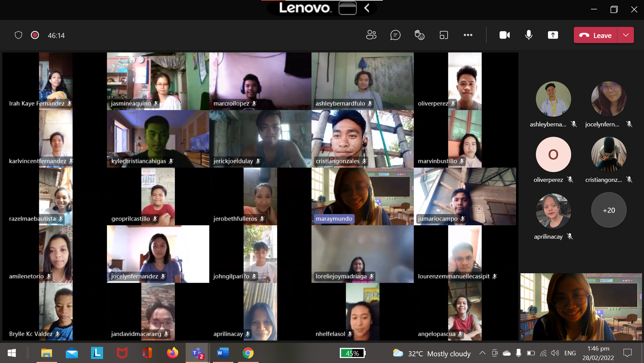Select jasmineaquino name label

(131, 104)
